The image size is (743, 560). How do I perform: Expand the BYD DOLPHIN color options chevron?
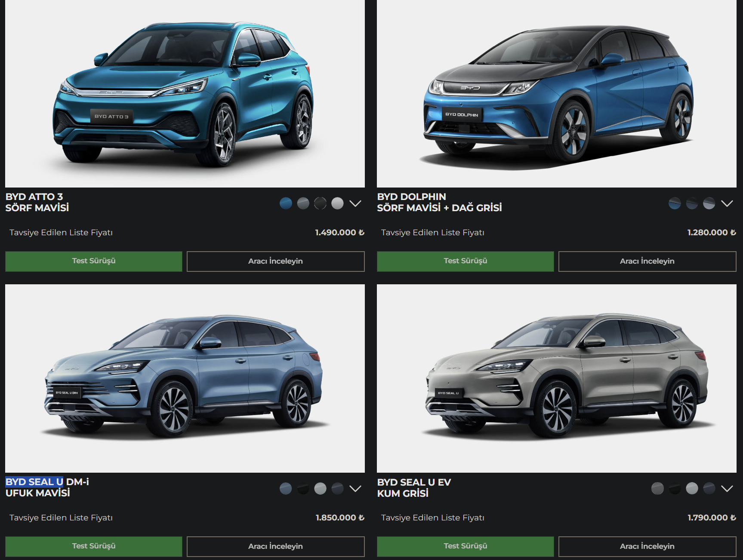[x=727, y=203]
